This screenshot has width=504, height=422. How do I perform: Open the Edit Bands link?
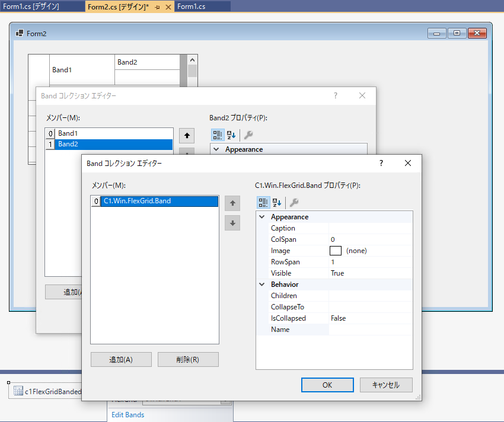pyautogui.click(x=128, y=415)
